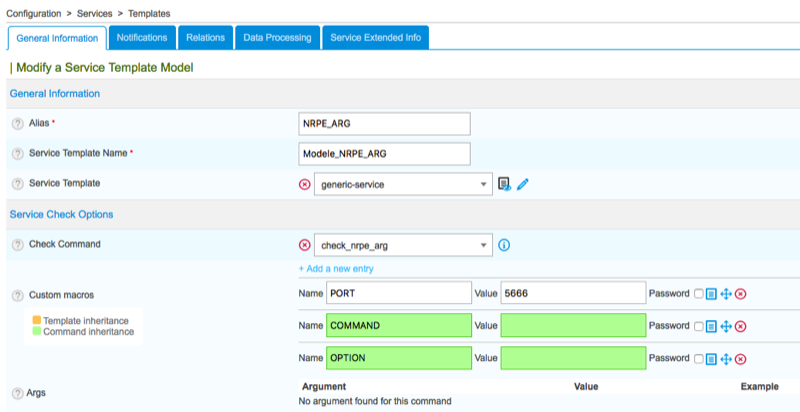Click the edit pencil icon beside Service Template
Viewport: 800px width, 412px height.
(x=523, y=184)
